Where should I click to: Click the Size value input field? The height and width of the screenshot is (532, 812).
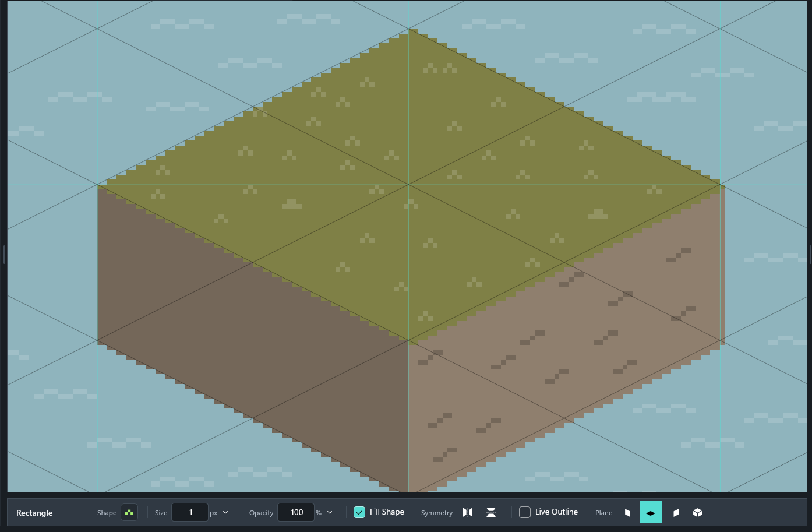[x=190, y=513]
